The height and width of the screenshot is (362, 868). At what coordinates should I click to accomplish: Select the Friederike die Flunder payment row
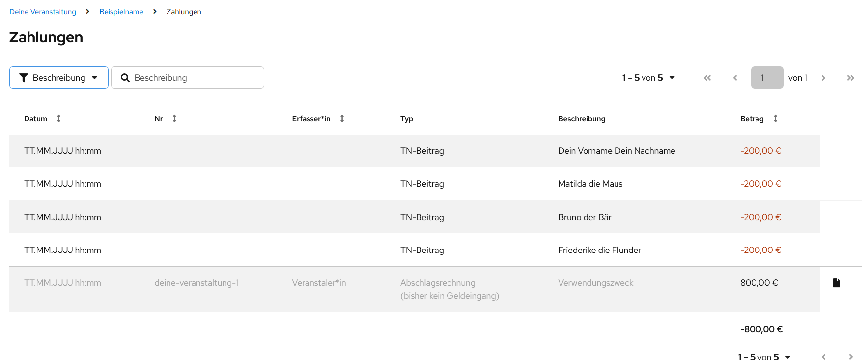click(599, 250)
